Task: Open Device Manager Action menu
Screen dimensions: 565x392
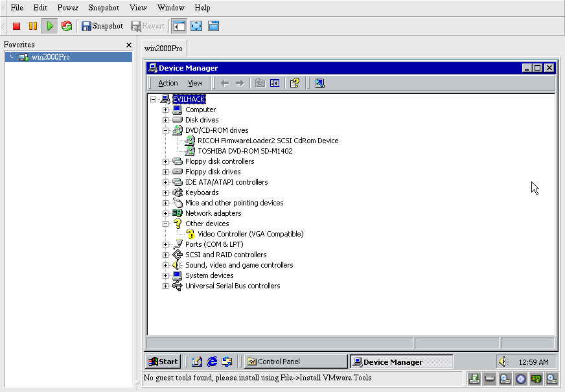Action: 168,83
